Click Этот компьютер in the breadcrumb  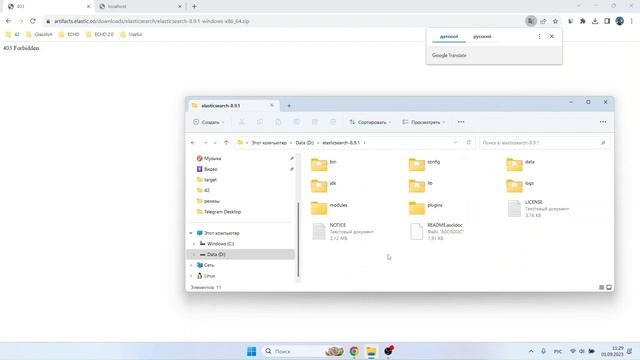pos(269,143)
